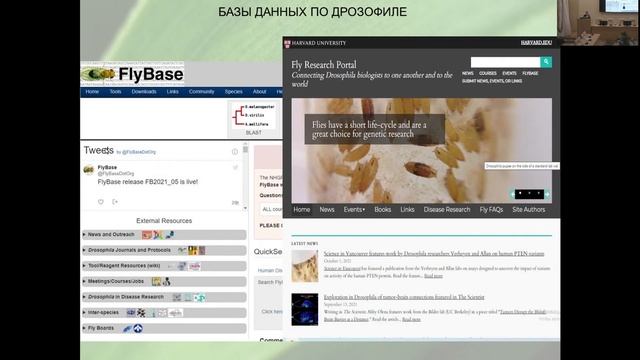640x360 pixels.
Task: Open Species menu in FlyBase
Action: click(x=233, y=92)
